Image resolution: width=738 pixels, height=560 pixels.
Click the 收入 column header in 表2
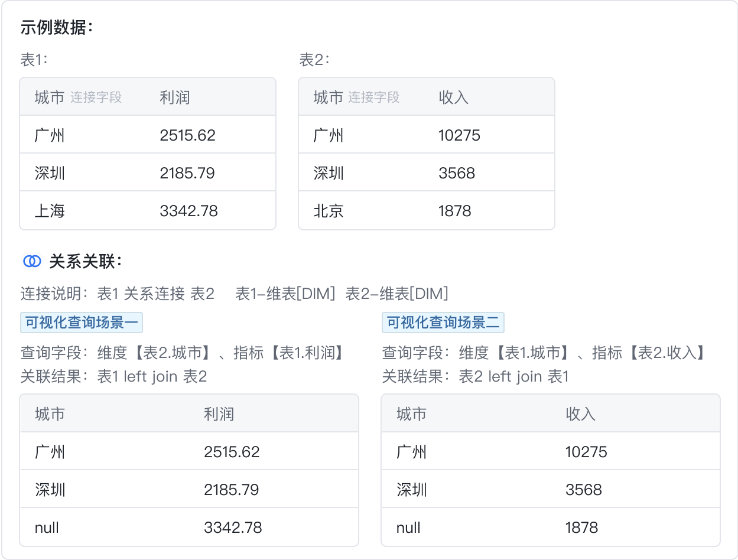453,97
